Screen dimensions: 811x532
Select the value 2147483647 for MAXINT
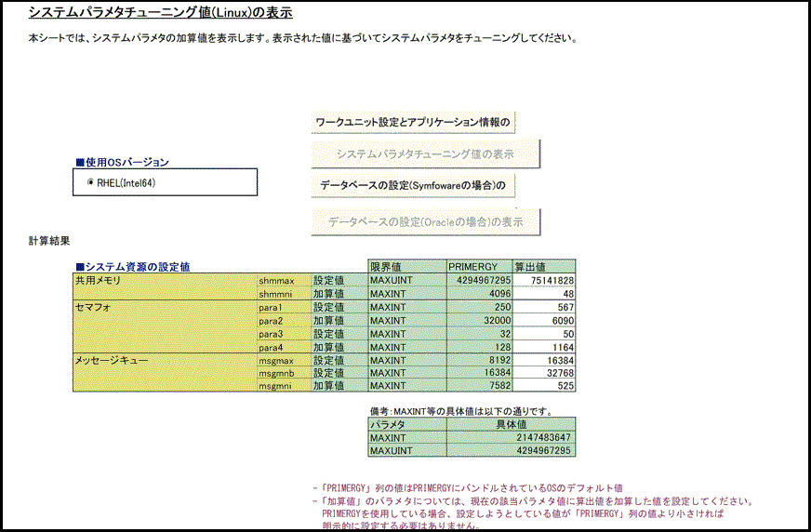[511, 437]
